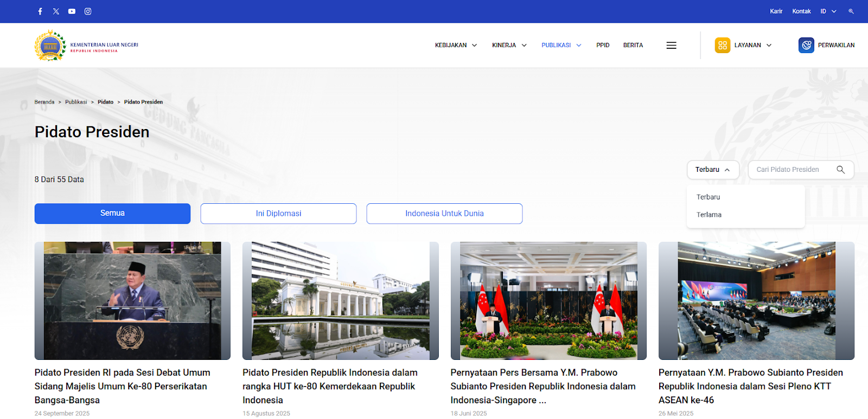Screen dimensions: 868x419
Task: Select the Ini Diplomasi filter
Action: pos(278,214)
